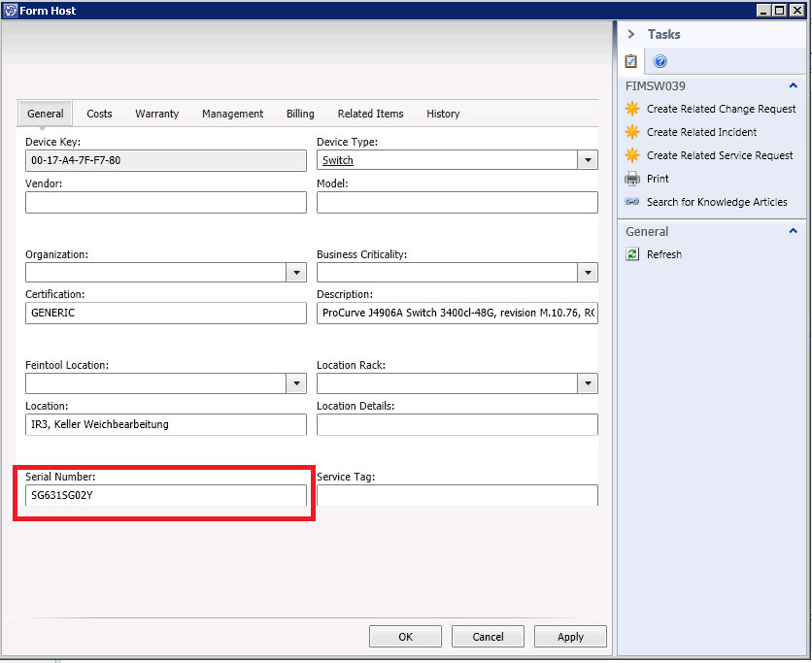Click Create Related Service Request link

(720, 155)
